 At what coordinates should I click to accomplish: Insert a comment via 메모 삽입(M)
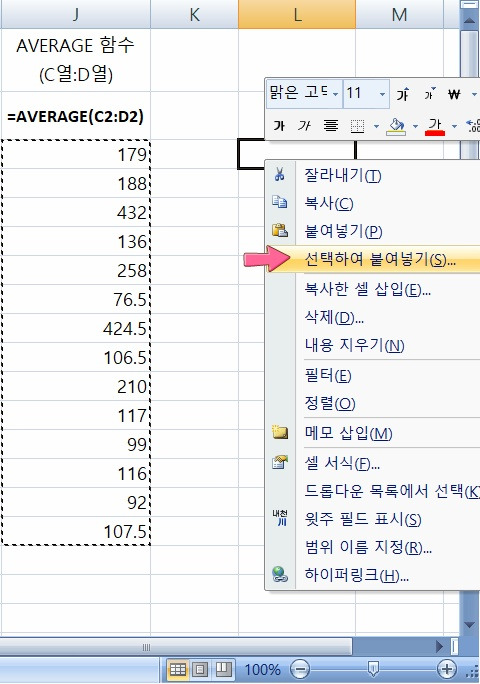tap(373, 433)
